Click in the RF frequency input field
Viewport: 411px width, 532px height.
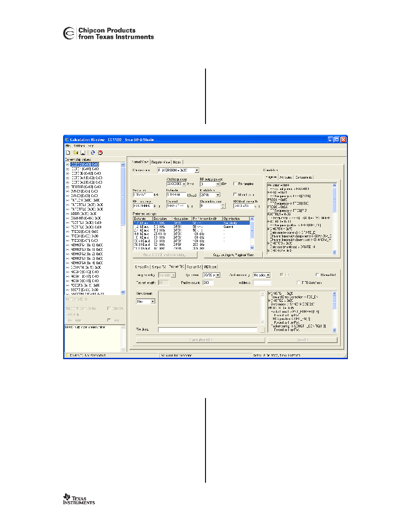[x=143, y=206]
